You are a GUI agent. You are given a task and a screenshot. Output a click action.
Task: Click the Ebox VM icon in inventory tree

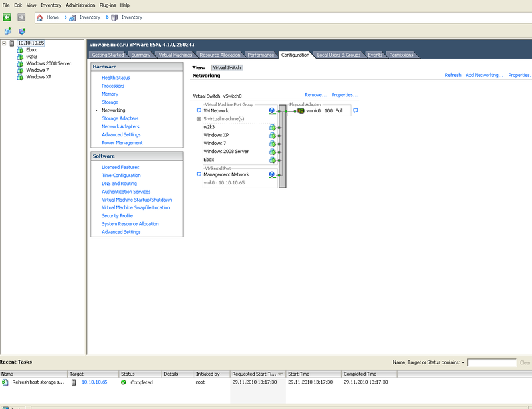tap(20, 50)
